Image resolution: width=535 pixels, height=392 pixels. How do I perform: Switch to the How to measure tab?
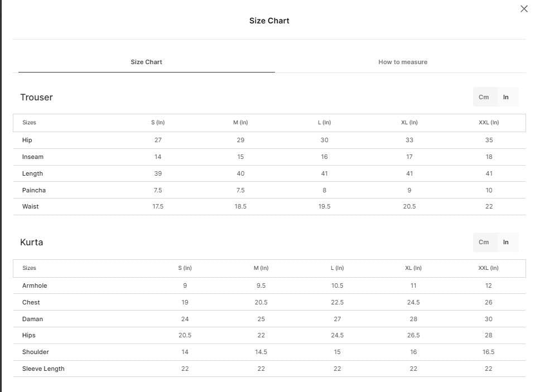(x=403, y=62)
